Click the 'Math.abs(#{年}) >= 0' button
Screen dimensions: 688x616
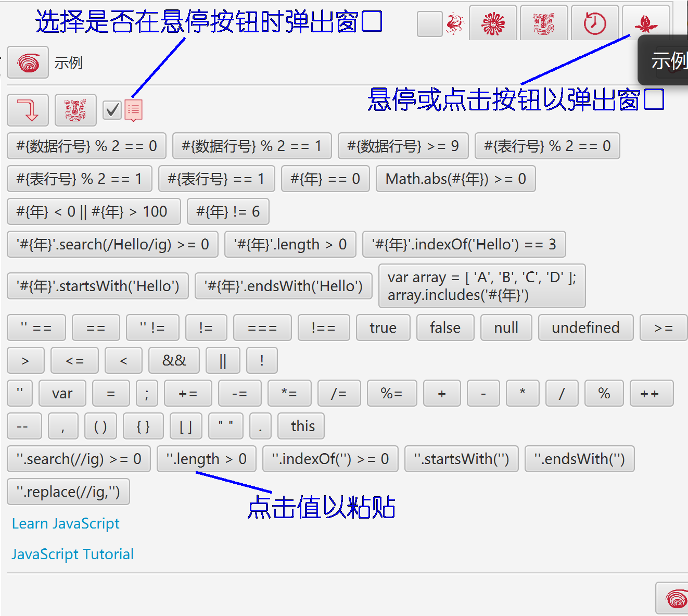point(456,179)
